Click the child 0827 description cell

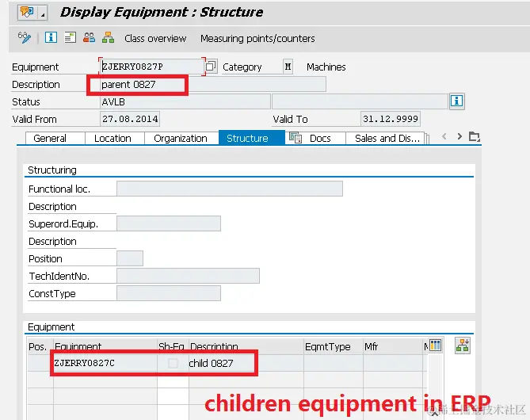click(x=246, y=363)
